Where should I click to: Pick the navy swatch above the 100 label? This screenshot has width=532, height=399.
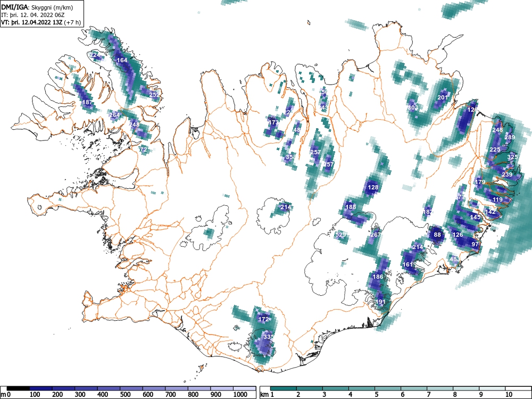click(x=41, y=388)
